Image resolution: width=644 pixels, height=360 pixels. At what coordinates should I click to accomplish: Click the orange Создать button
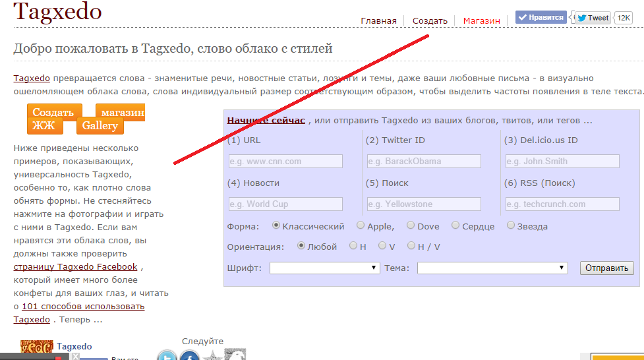tap(55, 111)
